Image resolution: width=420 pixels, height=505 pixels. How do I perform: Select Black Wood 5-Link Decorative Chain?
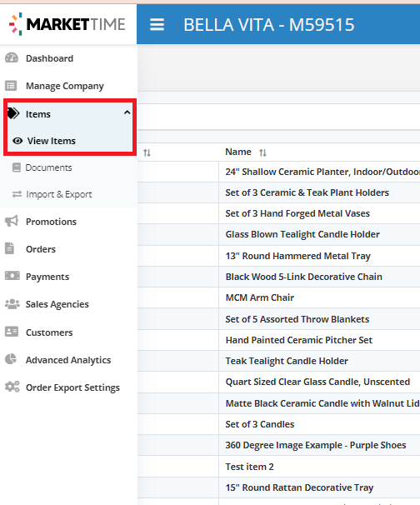click(303, 277)
